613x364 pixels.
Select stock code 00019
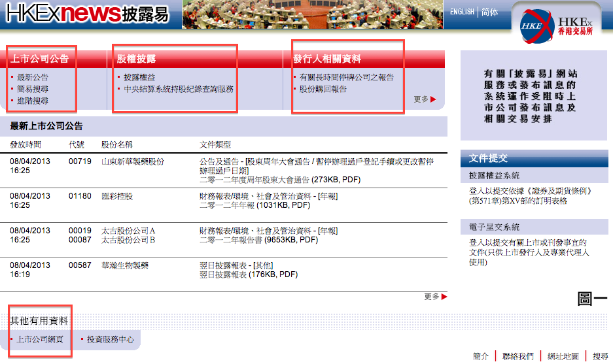pos(80,231)
